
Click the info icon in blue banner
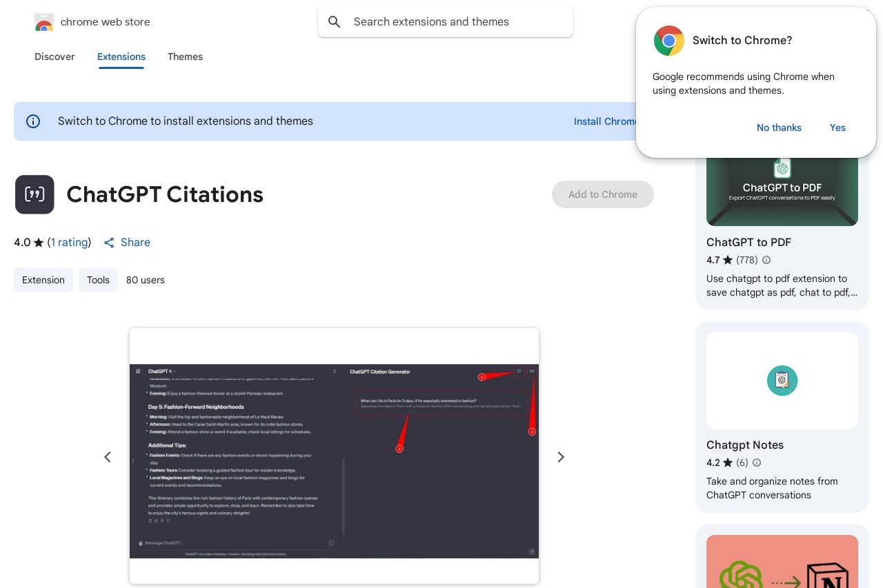pyautogui.click(x=33, y=121)
